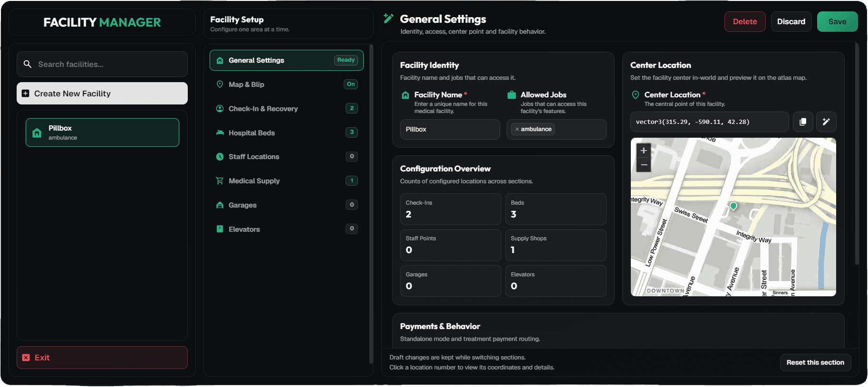
Task: Click the Garages icon
Action: [220, 205]
